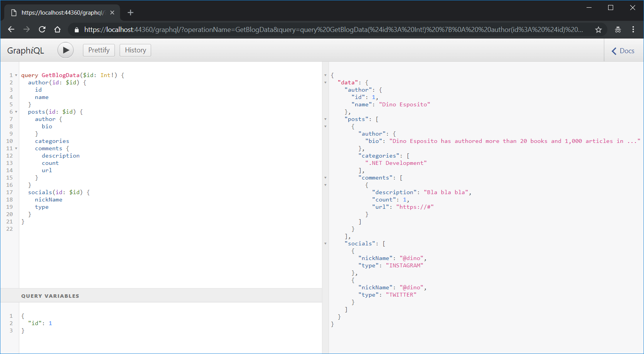644x354 pixels.
Task: Collapse "data" fold arrow in results
Action: (325, 83)
